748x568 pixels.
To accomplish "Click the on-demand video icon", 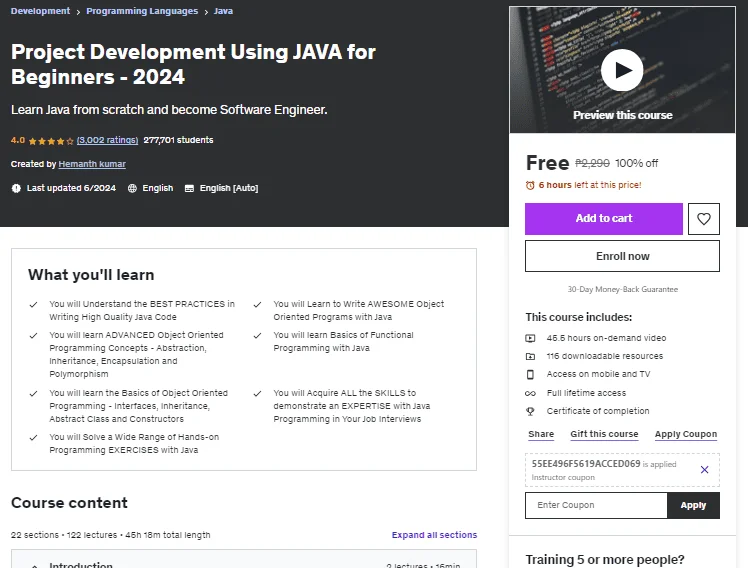I will 530,338.
